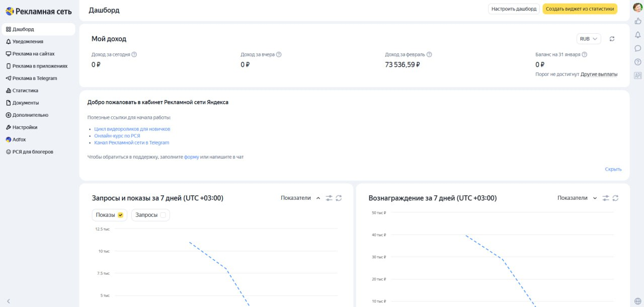644x307 pixels.
Task: Collapse Показатели on the left chart
Action: tap(318, 198)
